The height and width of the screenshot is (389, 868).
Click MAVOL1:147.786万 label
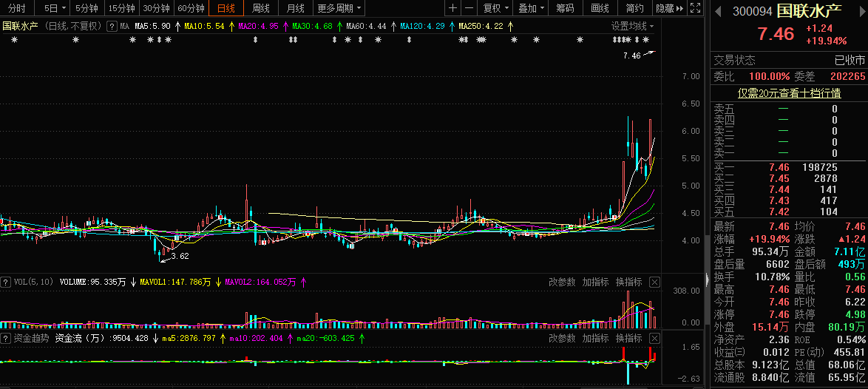(175, 283)
